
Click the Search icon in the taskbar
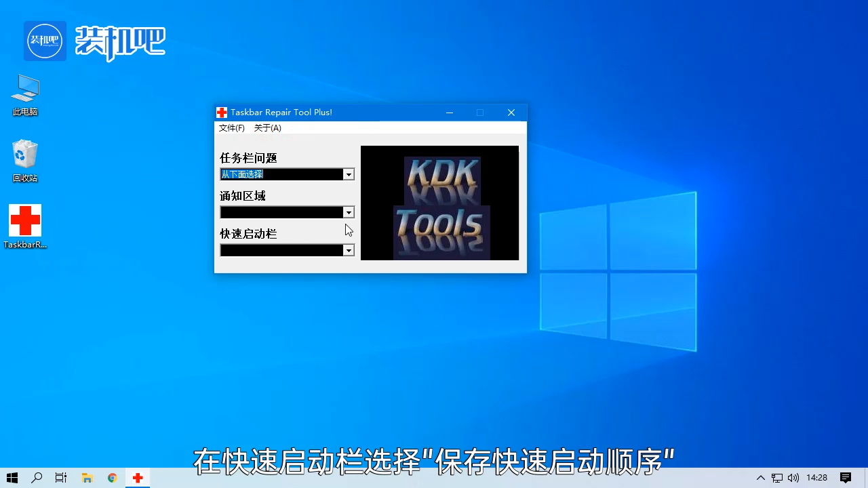pos(37,478)
